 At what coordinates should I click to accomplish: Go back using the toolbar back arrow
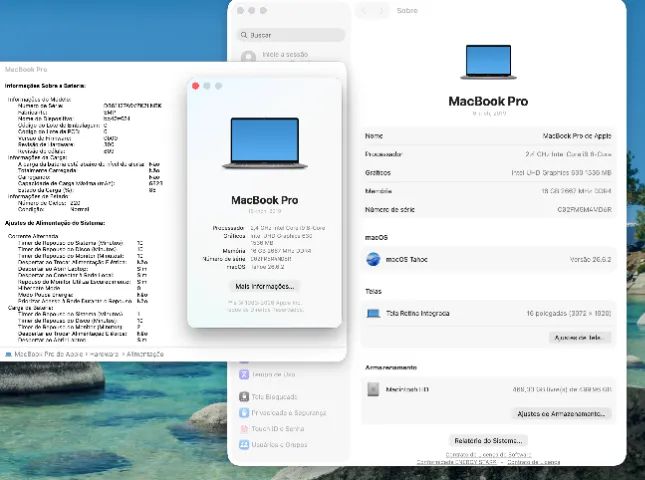[364, 11]
